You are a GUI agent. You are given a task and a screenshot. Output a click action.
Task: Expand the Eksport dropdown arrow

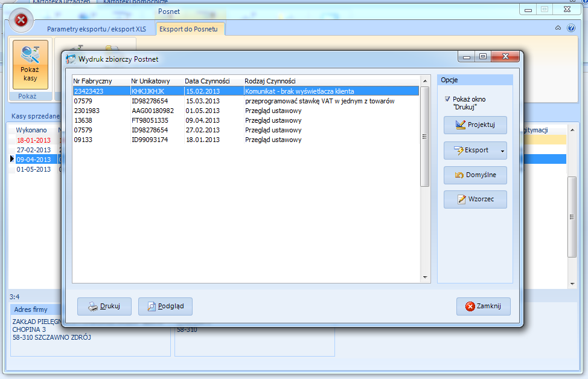(502, 151)
